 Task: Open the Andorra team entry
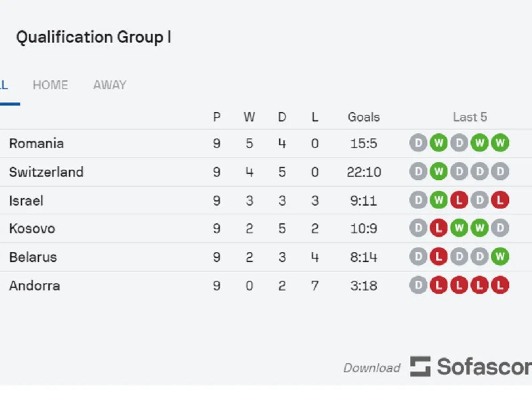tap(35, 286)
